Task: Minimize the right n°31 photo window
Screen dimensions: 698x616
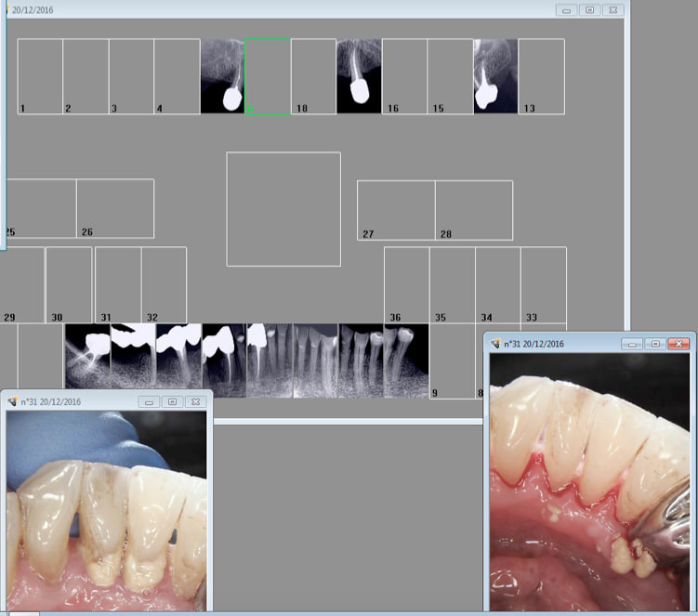Action: point(632,344)
